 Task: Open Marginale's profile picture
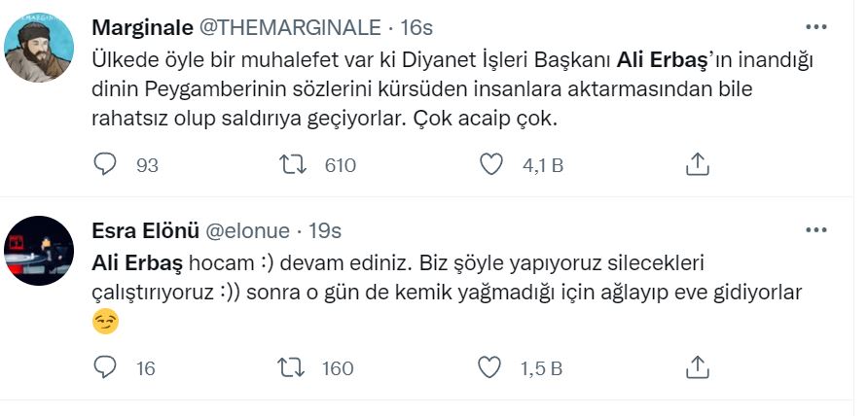click(x=40, y=49)
